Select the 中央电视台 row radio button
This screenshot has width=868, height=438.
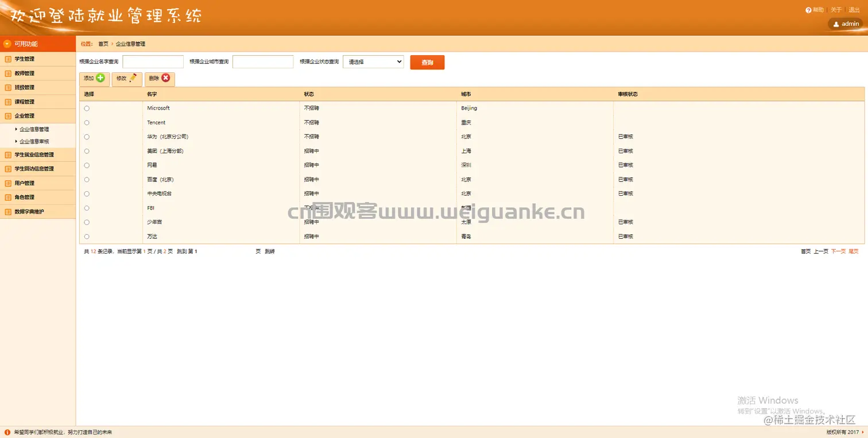click(x=87, y=194)
